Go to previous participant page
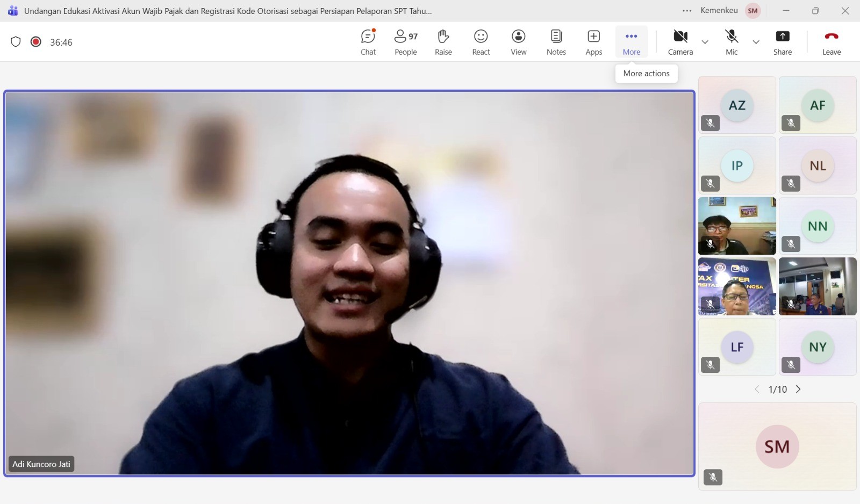860x504 pixels. [757, 389]
